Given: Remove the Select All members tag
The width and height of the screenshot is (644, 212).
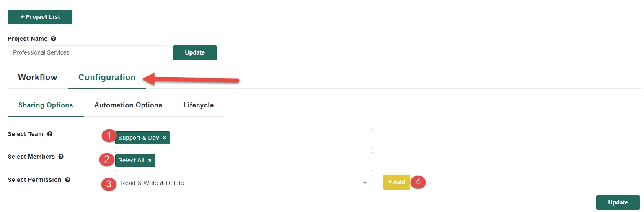Looking at the screenshot, I should pyautogui.click(x=150, y=160).
